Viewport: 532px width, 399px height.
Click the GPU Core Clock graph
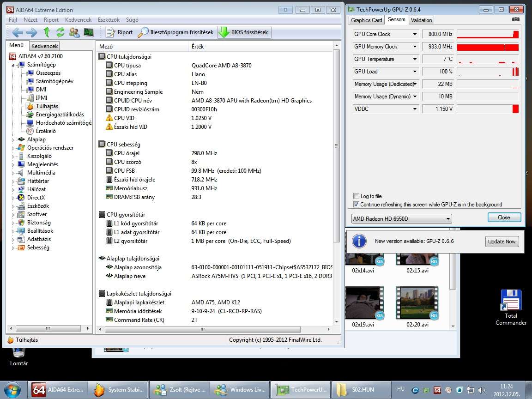[488, 34]
